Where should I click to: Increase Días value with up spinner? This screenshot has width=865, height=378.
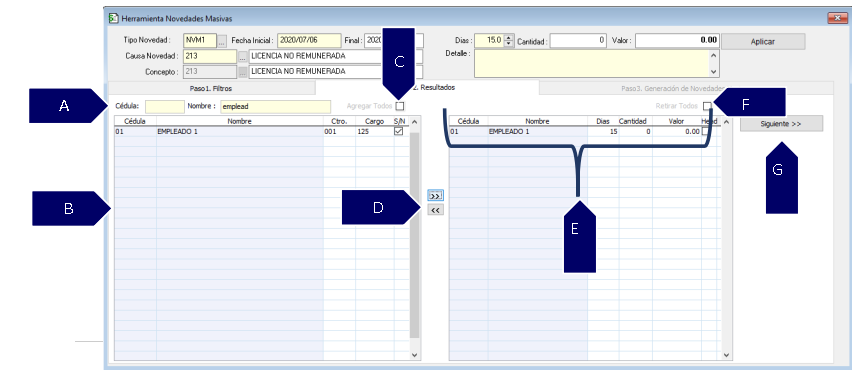pyautogui.click(x=509, y=38)
